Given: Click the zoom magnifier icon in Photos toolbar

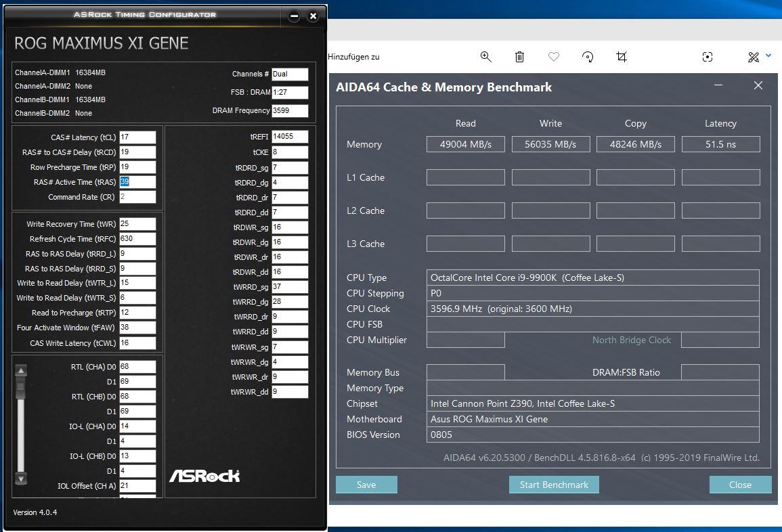Looking at the screenshot, I should [x=485, y=57].
